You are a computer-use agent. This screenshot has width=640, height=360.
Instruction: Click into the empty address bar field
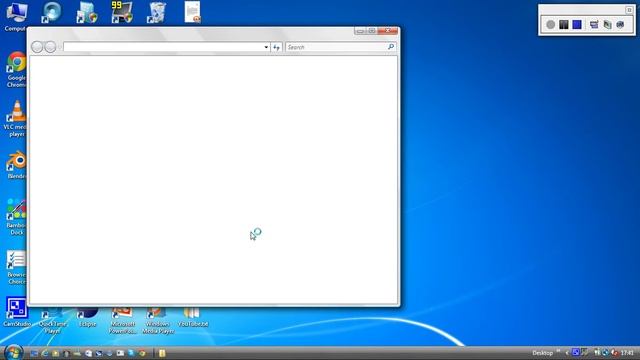click(x=163, y=47)
